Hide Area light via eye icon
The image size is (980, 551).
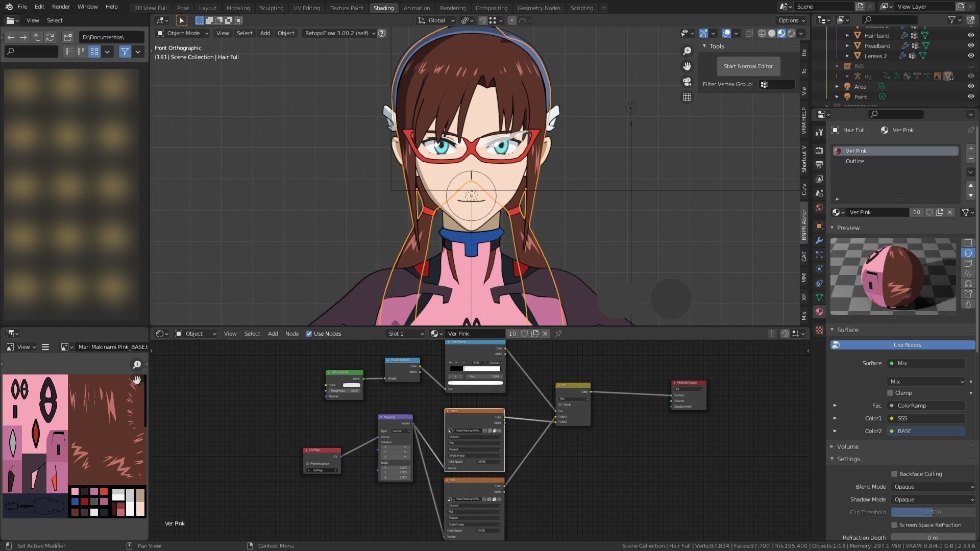click(x=970, y=87)
